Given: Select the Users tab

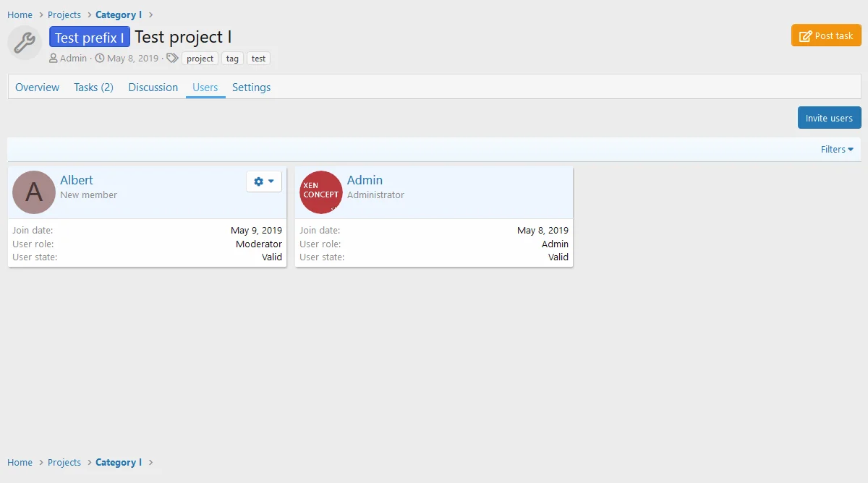Looking at the screenshot, I should 205,87.
